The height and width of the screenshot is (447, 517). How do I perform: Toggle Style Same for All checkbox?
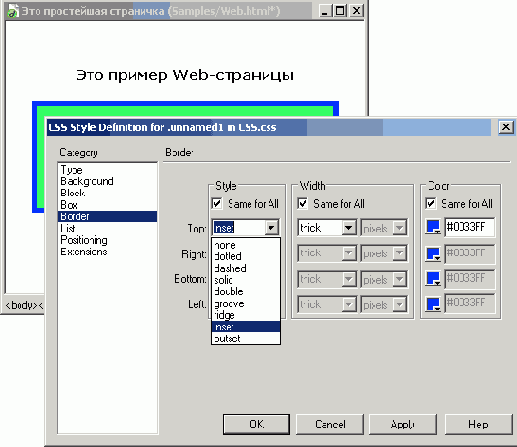click(217, 203)
